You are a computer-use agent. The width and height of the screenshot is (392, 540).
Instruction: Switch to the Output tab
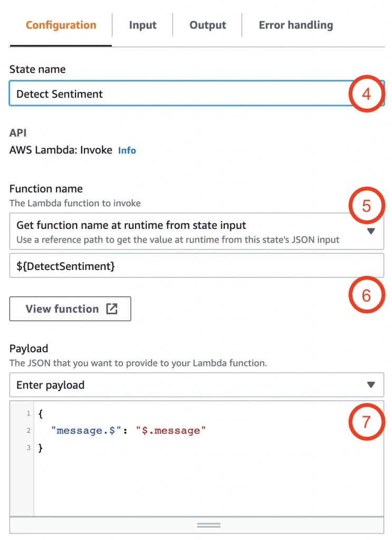click(x=208, y=25)
